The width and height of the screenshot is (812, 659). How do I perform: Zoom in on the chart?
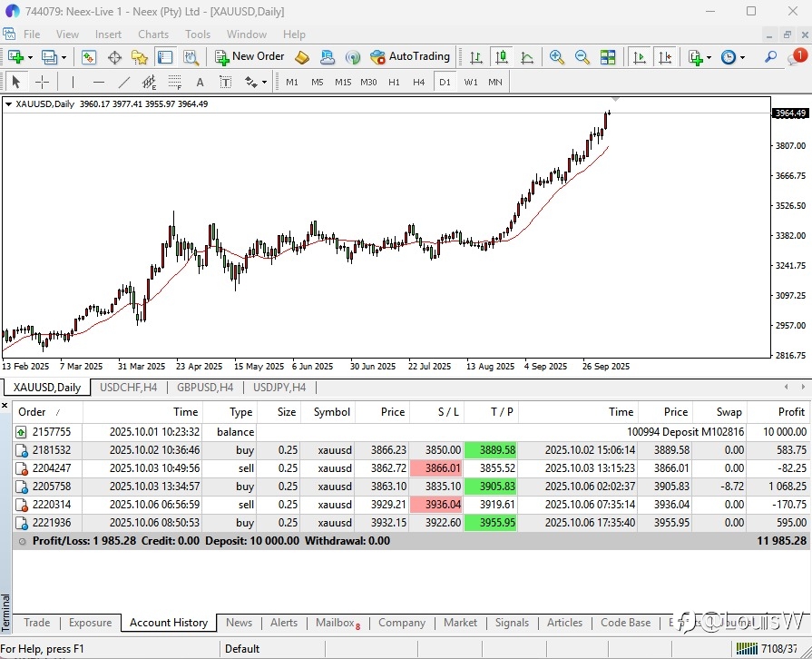(557, 57)
